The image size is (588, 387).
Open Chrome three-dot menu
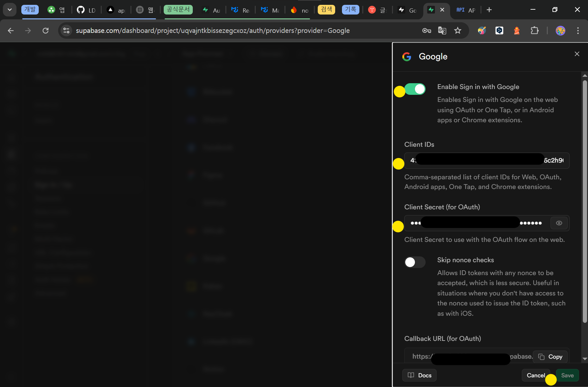578,31
